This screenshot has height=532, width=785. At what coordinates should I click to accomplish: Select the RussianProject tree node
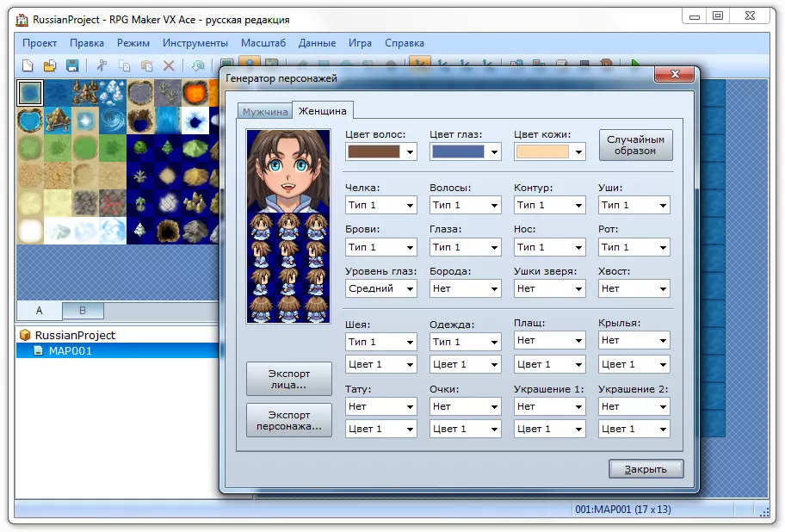75,335
